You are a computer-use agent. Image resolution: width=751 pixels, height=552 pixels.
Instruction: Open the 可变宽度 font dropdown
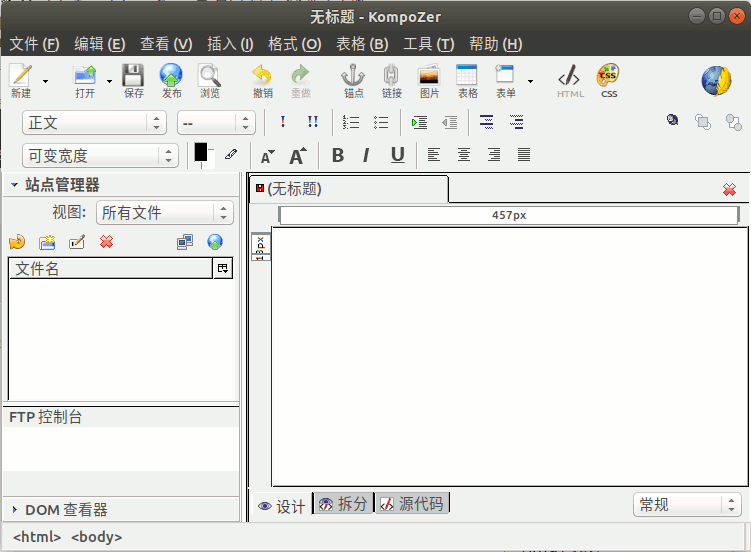(x=100, y=156)
